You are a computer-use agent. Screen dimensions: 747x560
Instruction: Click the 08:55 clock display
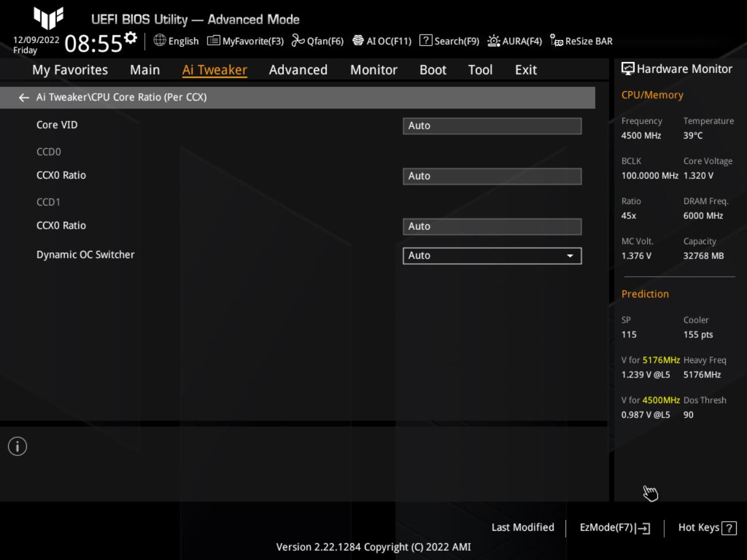93,44
